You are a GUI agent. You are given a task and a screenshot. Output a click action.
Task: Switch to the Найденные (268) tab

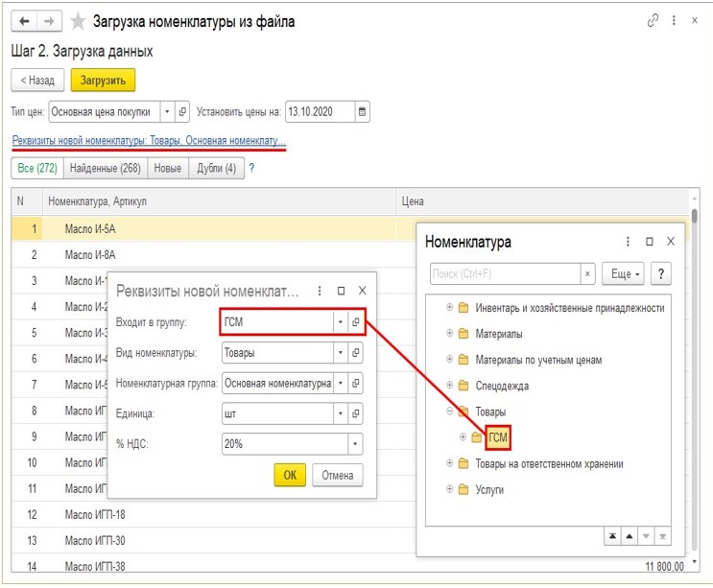pos(105,169)
